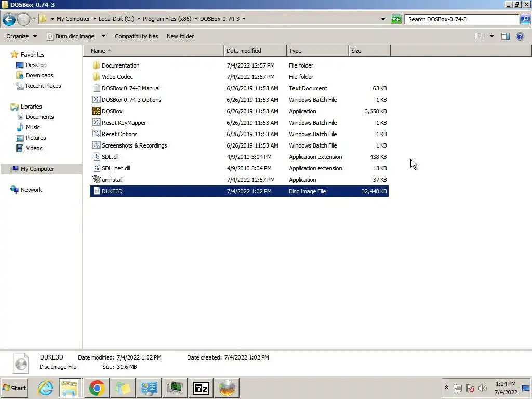Open the view options dropdown arrow

(x=491, y=36)
